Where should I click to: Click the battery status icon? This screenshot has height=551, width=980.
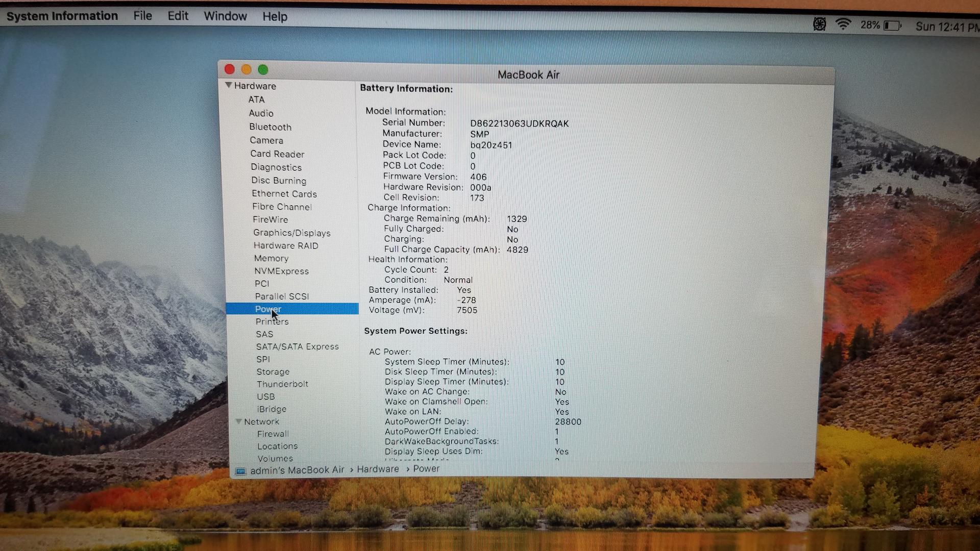pos(892,26)
